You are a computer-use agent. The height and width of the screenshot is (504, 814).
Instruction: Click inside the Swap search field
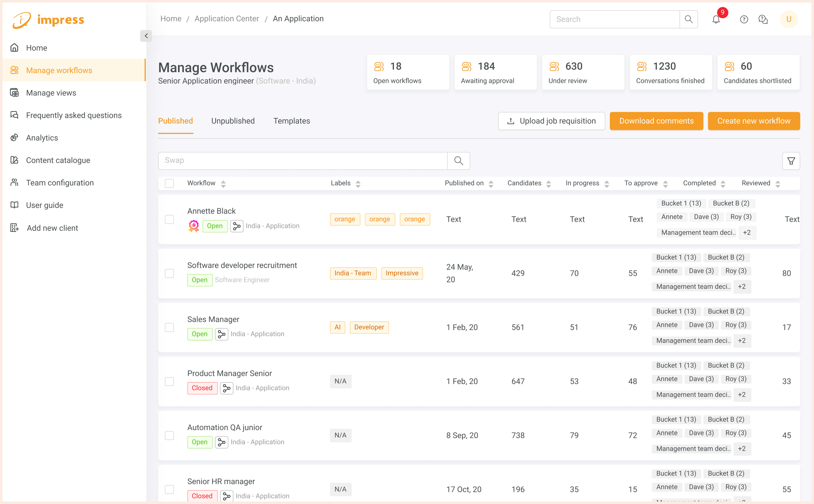[x=302, y=161]
